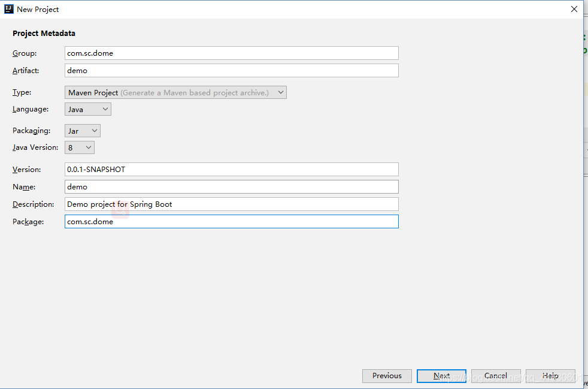Open the Java Version dropdown showing 8
Viewport: 588px width, 389px height.
pos(80,147)
